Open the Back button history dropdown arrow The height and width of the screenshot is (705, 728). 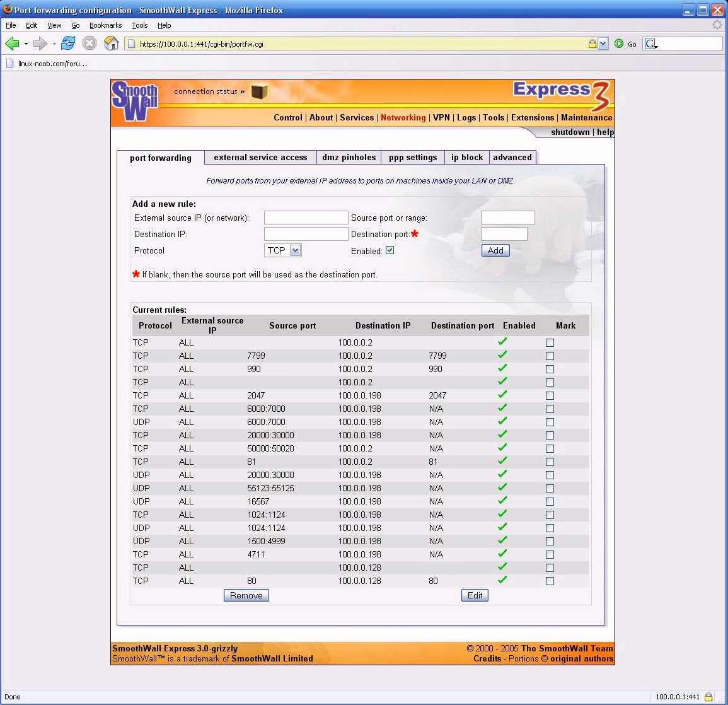(26, 44)
